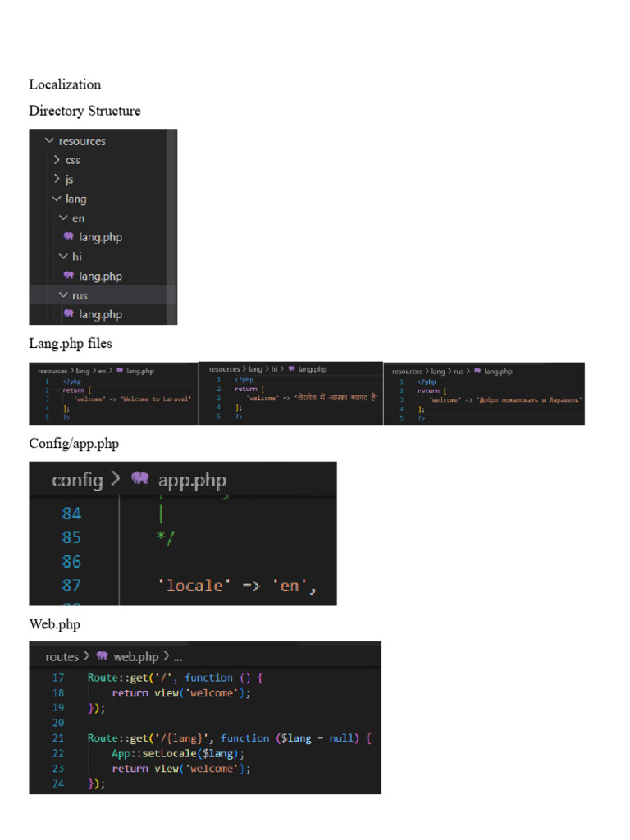Click the 'locale' key in app.php
The height and width of the screenshot is (840, 630).
click(194, 586)
